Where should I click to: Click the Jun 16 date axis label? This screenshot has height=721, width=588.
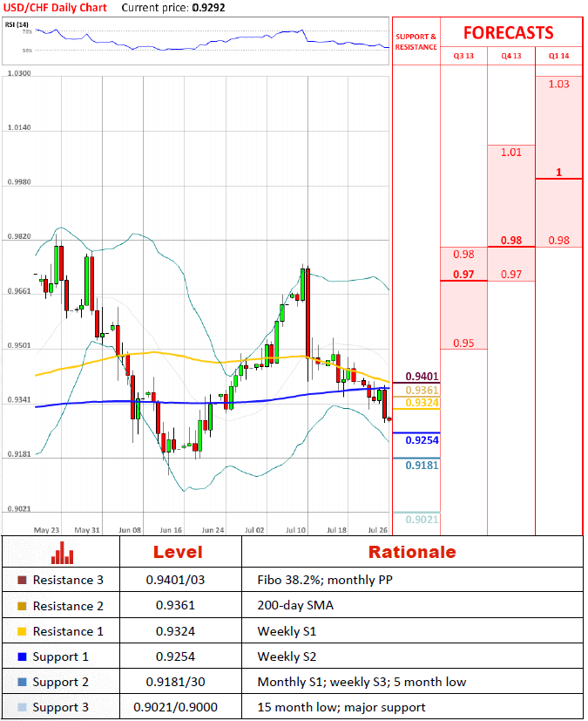tap(171, 530)
